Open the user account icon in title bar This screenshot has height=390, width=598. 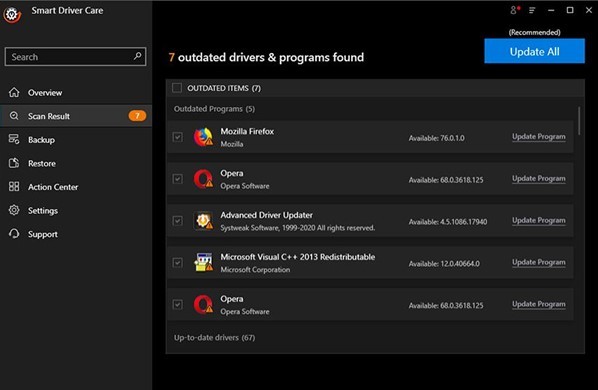click(514, 10)
